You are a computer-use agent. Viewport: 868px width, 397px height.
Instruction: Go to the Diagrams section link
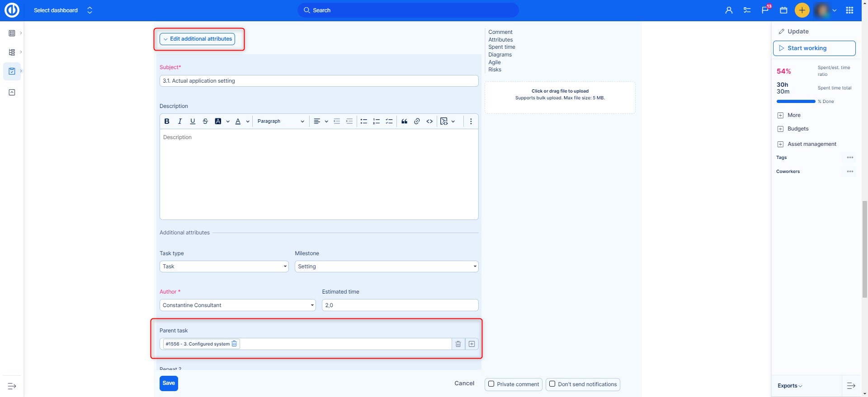coord(500,55)
